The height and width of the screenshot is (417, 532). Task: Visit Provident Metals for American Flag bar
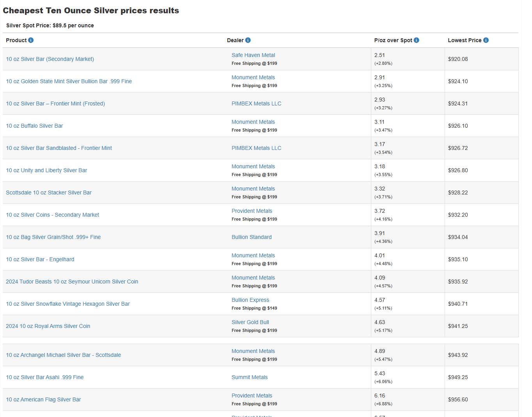tap(252, 396)
